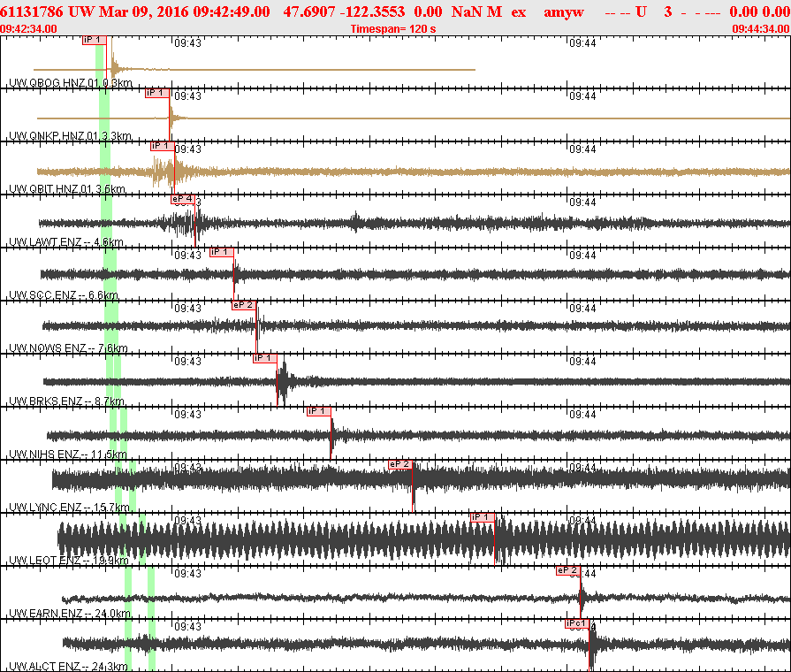Select the iP 1 pick flag on QBOG trace
The image size is (791, 672).
tap(95, 40)
